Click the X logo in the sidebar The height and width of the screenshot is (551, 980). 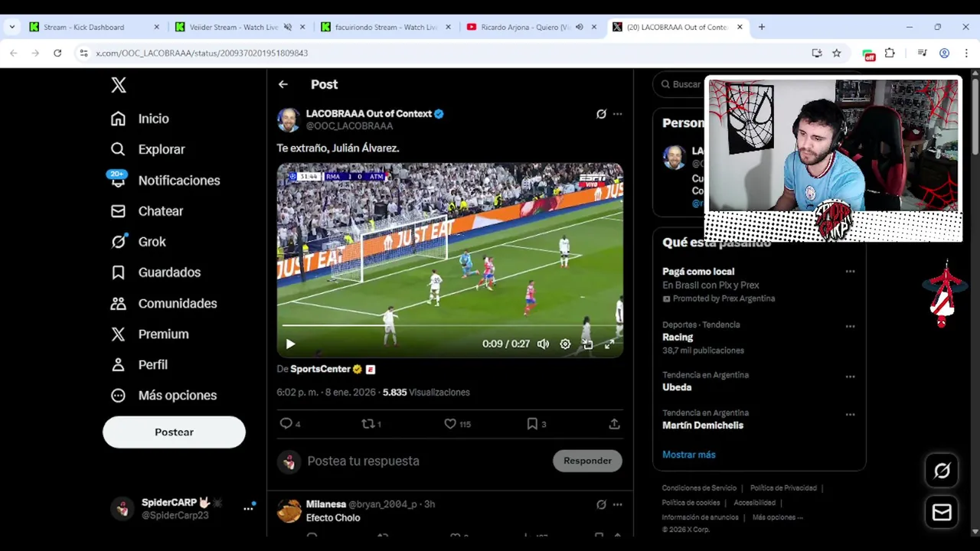[119, 85]
